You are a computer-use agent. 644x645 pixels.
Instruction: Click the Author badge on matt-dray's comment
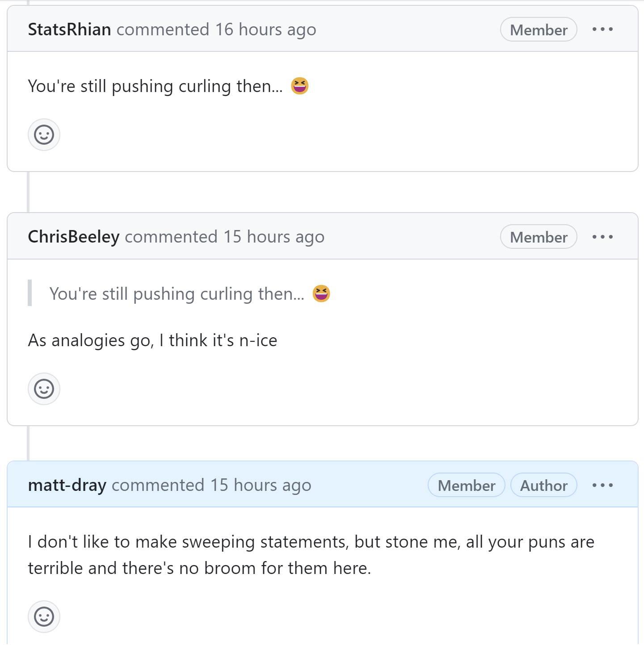pos(543,485)
